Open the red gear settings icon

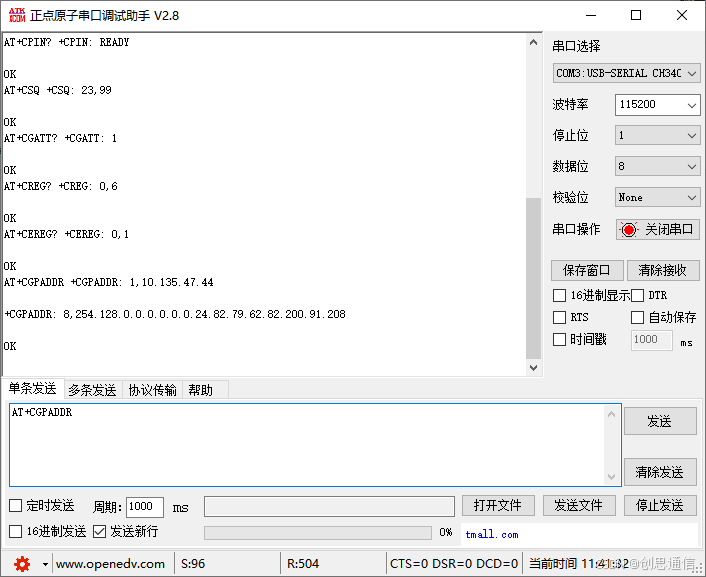[22, 564]
